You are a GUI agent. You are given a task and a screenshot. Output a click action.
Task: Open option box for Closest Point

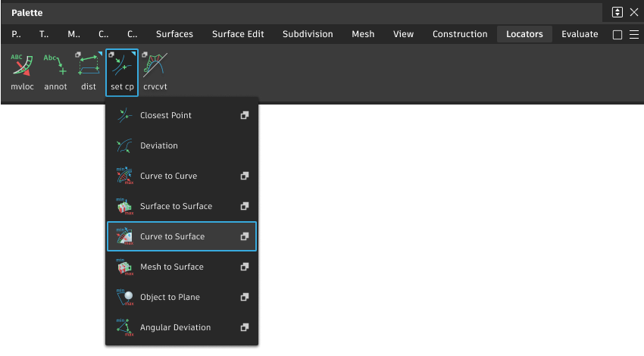tap(244, 115)
